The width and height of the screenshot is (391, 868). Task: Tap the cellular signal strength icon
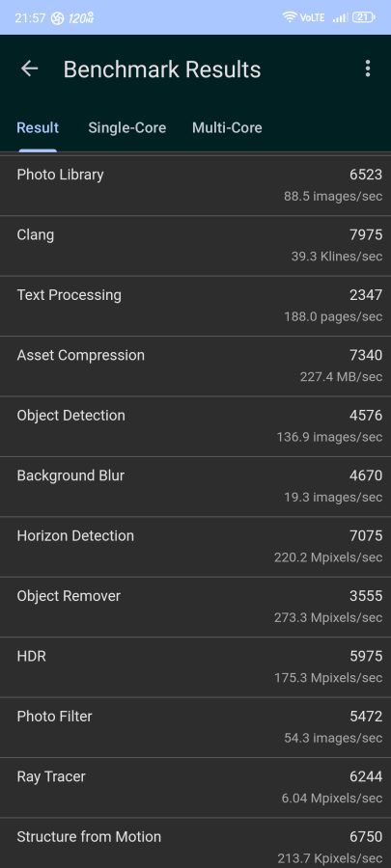pyautogui.click(x=340, y=17)
